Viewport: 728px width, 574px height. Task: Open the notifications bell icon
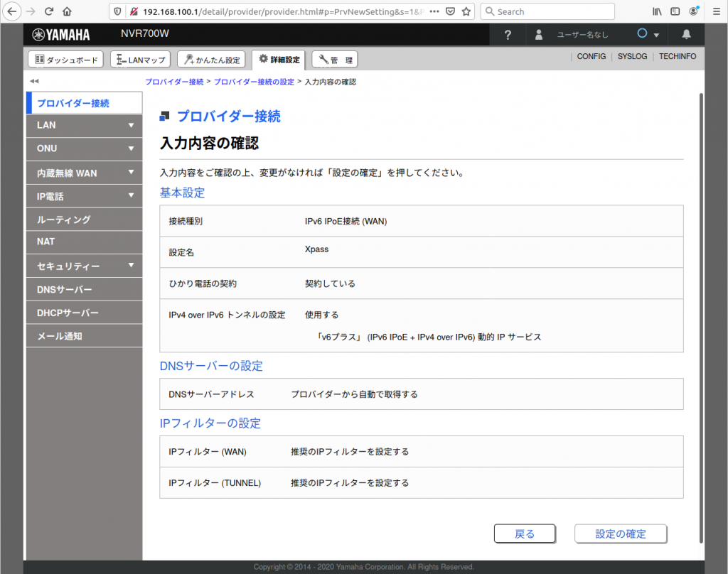[686, 34]
